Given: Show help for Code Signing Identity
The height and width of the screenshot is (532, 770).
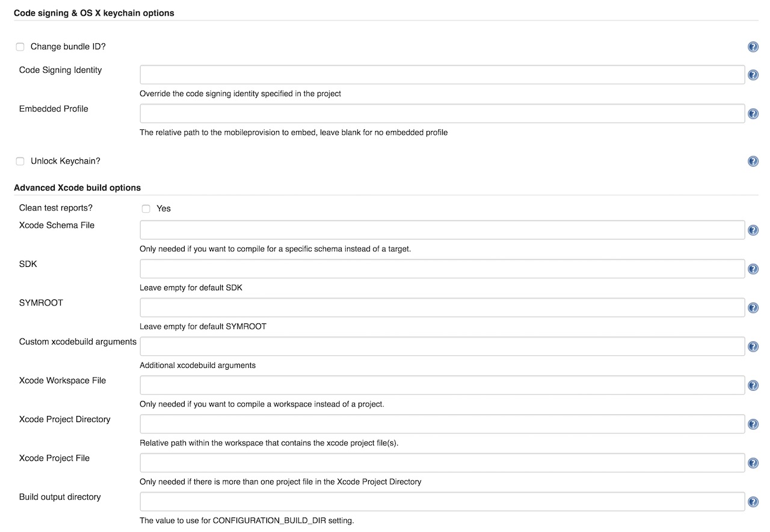Looking at the screenshot, I should click(753, 75).
